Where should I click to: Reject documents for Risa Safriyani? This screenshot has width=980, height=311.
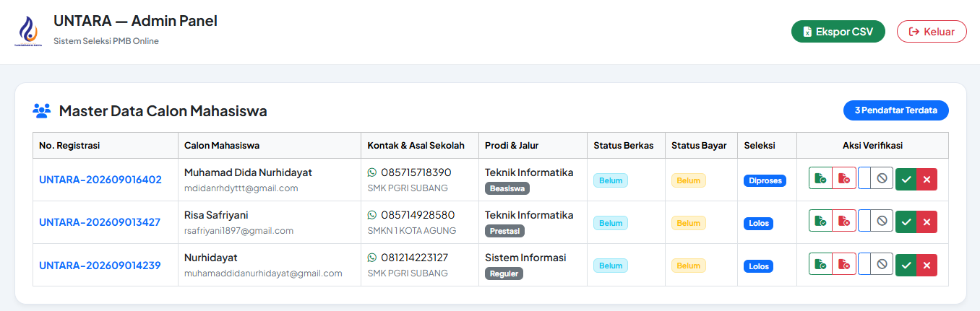[x=844, y=222]
